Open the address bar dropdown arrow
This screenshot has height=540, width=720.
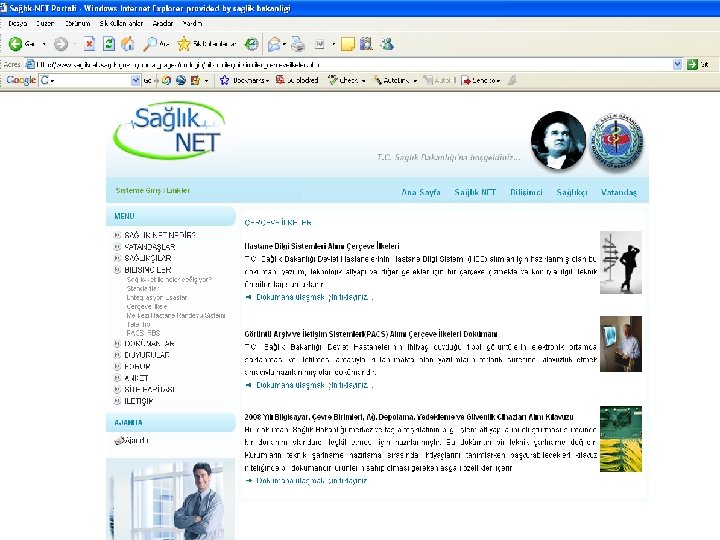tap(677, 65)
